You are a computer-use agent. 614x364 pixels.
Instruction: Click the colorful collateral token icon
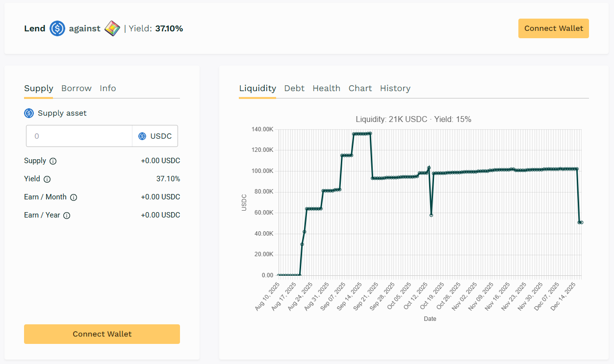click(112, 28)
